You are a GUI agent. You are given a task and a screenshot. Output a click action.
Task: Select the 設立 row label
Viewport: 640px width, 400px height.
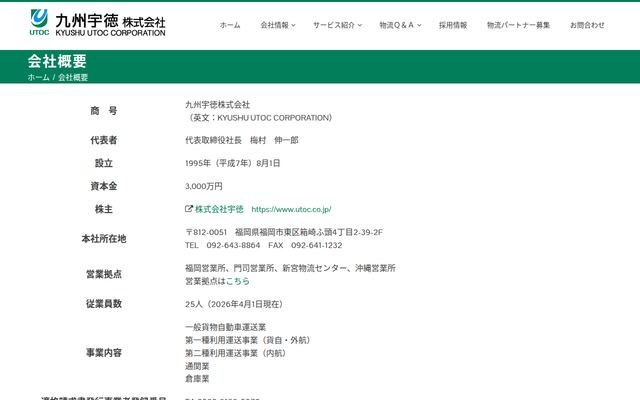104,163
